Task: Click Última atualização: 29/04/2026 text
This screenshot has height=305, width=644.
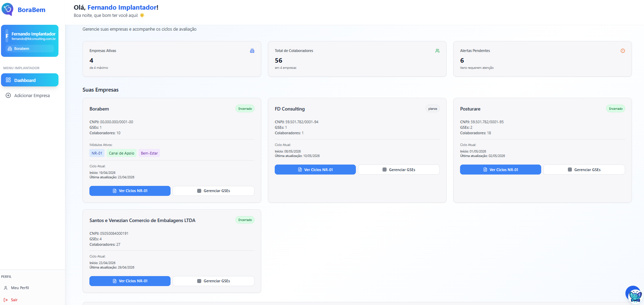Action: click(x=112, y=267)
